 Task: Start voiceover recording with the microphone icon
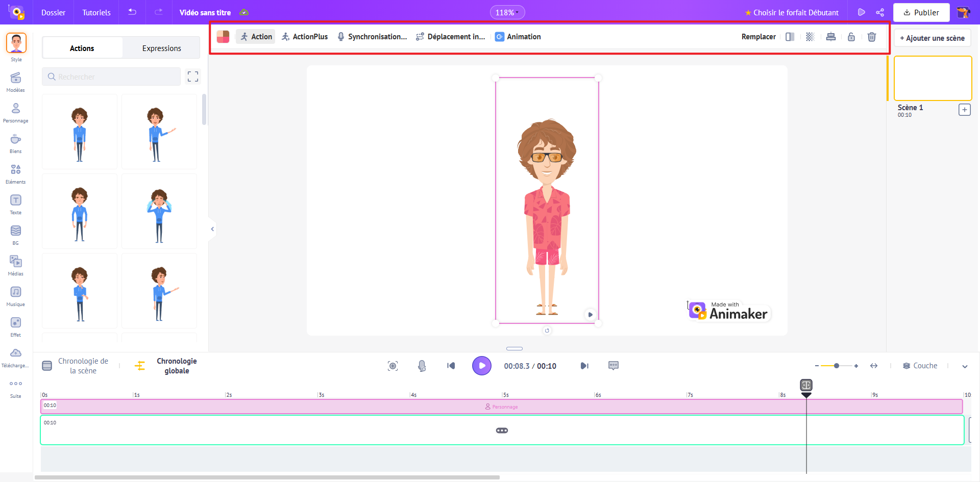point(422,366)
